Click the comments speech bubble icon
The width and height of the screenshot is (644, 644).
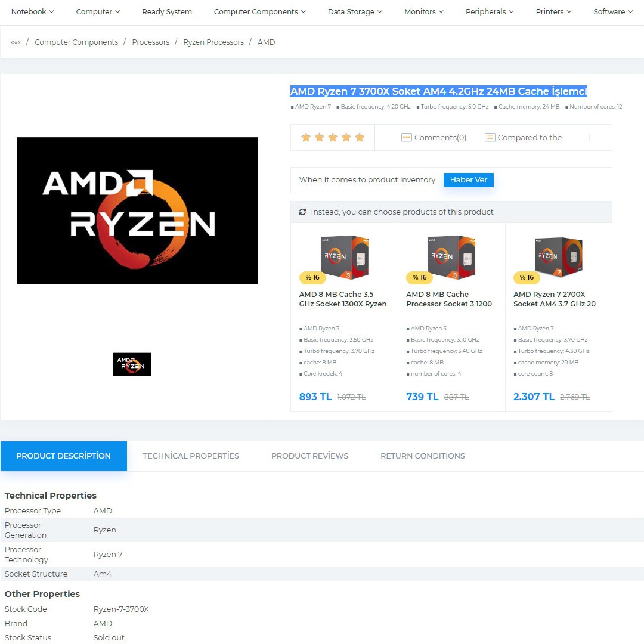pyautogui.click(x=406, y=138)
